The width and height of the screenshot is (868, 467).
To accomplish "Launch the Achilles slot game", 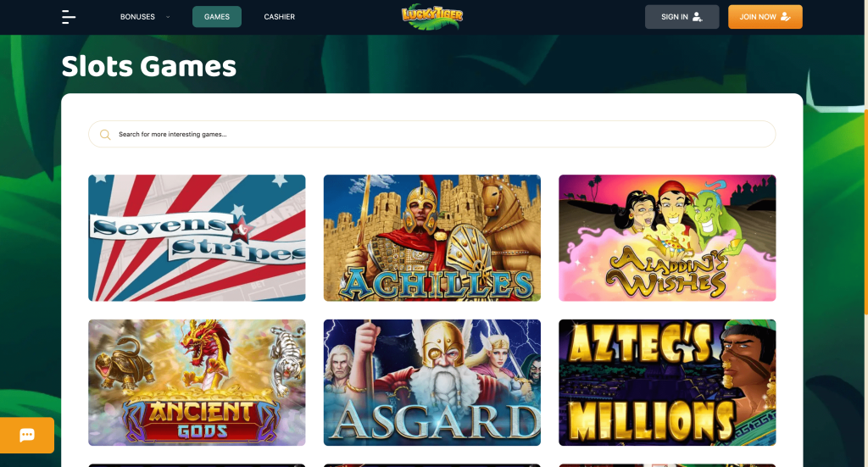I will [x=432, y=238].
